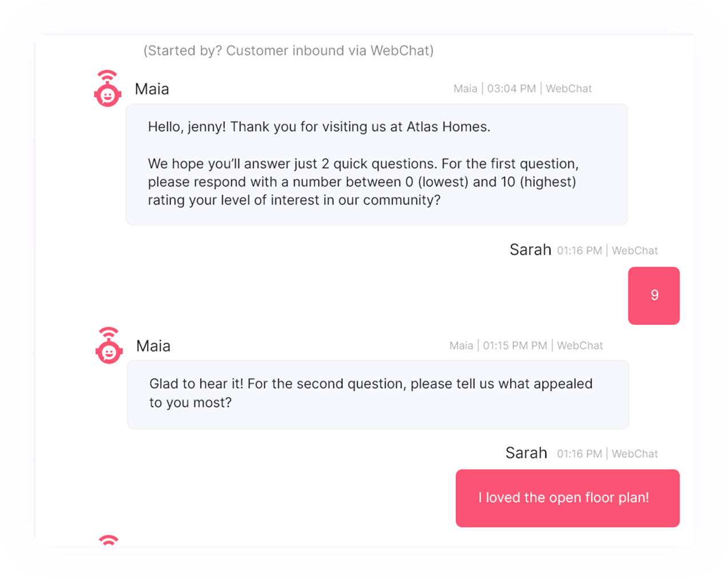Viewport: 728px width, 579px height.
Task: Click the 'Atlas Homes' text in greeting
Action: click(448, 126)
